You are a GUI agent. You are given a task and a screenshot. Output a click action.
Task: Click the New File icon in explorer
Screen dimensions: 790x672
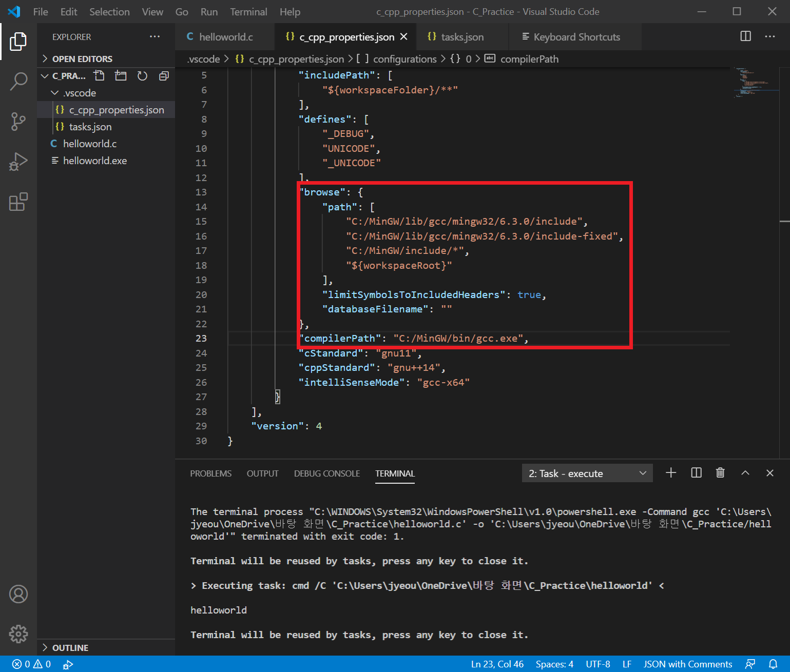click(x=99, y=76)
